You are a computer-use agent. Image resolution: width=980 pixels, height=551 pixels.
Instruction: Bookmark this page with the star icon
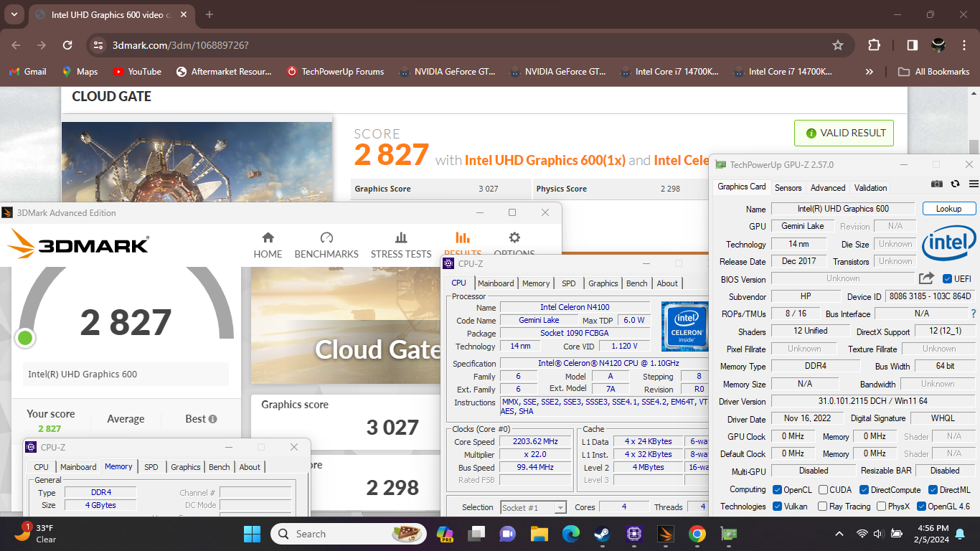tap(837, 45)
